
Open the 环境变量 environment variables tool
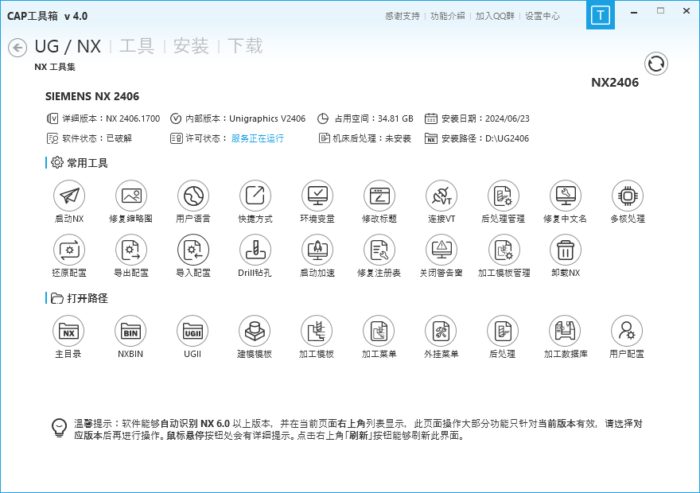317,196
